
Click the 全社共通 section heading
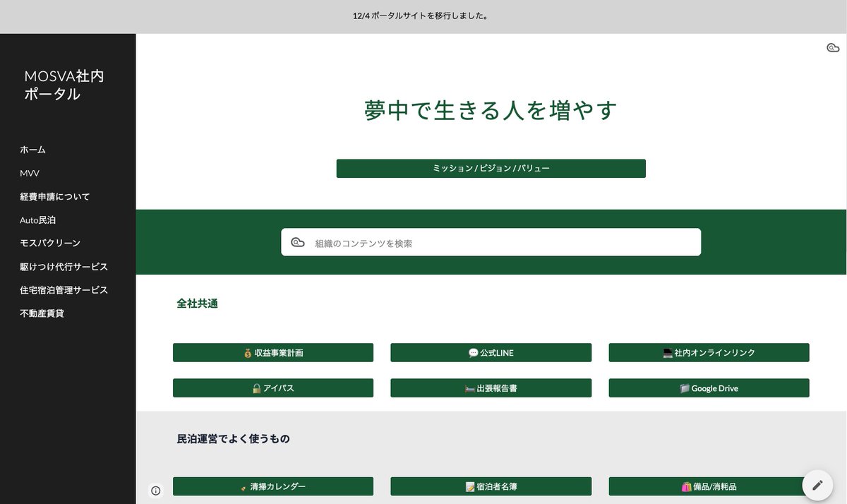click(197, 304)
